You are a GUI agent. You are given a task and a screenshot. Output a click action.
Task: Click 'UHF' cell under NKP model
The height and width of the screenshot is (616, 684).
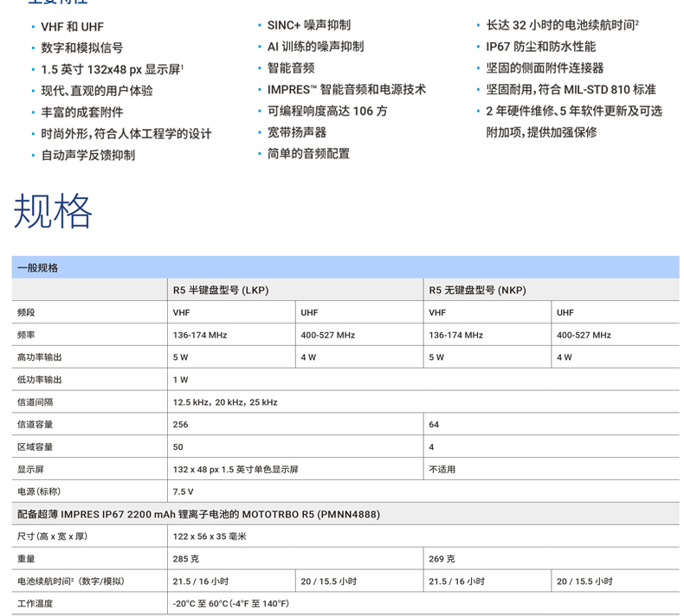pyautogui.click(x=565, y=312)
